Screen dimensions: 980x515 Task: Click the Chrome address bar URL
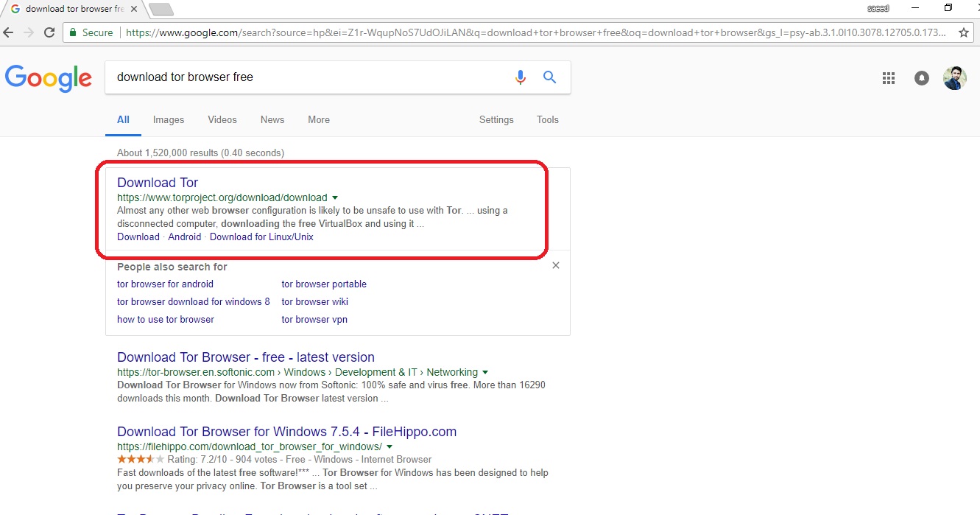[x=536, y=32]
